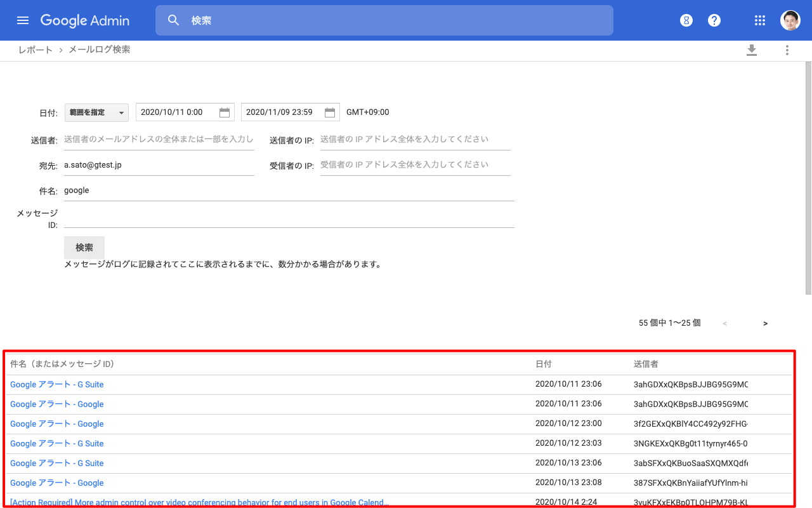The image size is (812, 508).
Task: Open the hourglass tasks icon
Action: [686, 20]
